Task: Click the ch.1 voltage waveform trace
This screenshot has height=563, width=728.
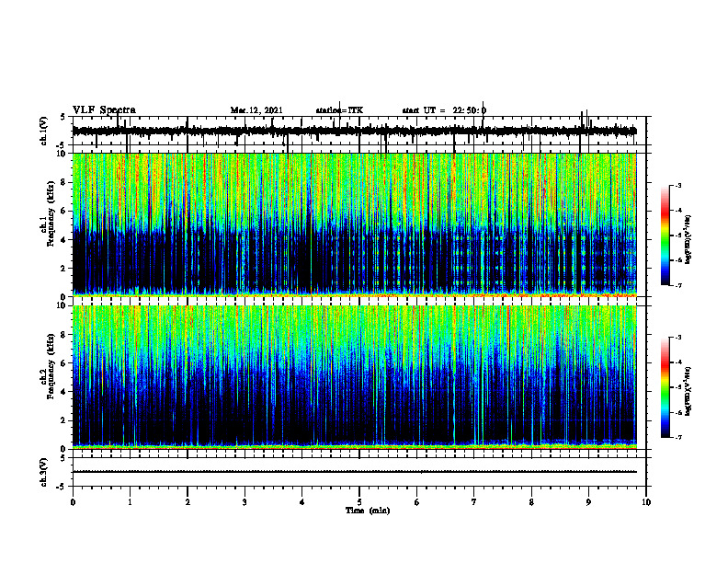Action: (355, 131)
